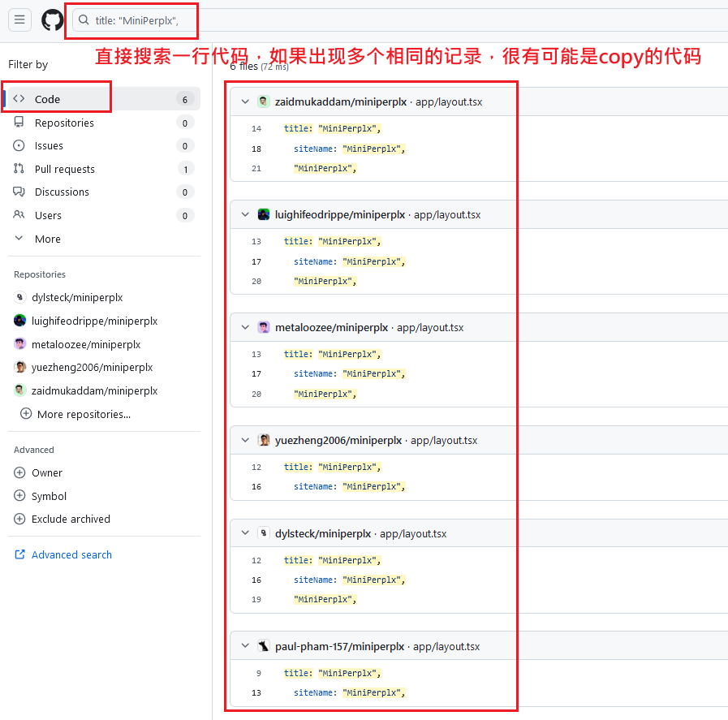Click the plus icon beside Exclude archived
Screen dimensions: 728x720
click(19, 519)
